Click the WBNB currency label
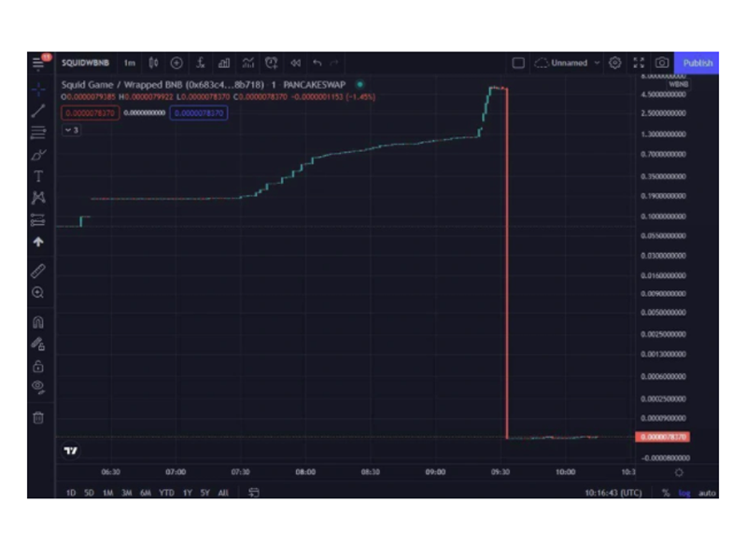This screenshot has height=560, width=747. point(679,84)
